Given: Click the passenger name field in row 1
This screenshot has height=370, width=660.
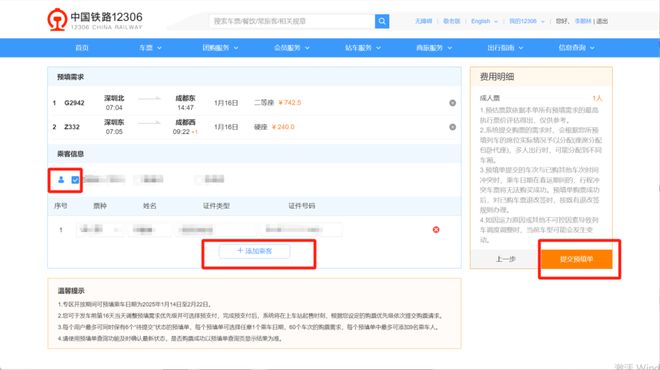Looking at the screenshot, I should tap(149, 229).
